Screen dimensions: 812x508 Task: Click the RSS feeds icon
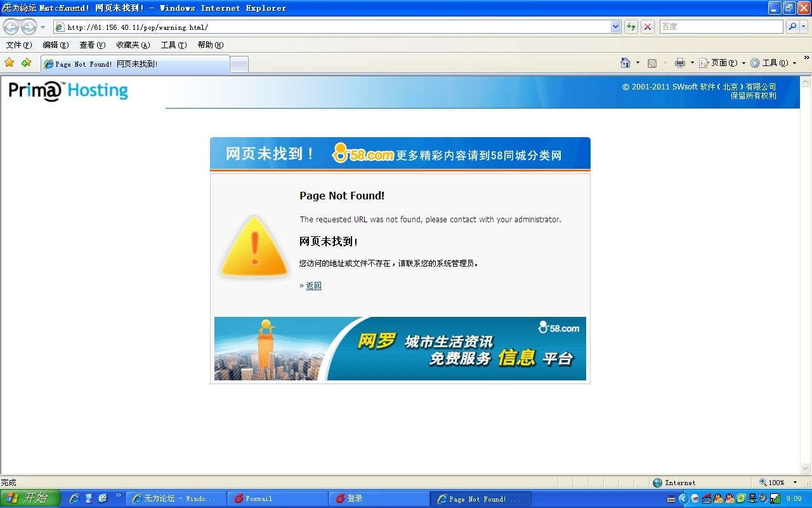tap(652, 63)
